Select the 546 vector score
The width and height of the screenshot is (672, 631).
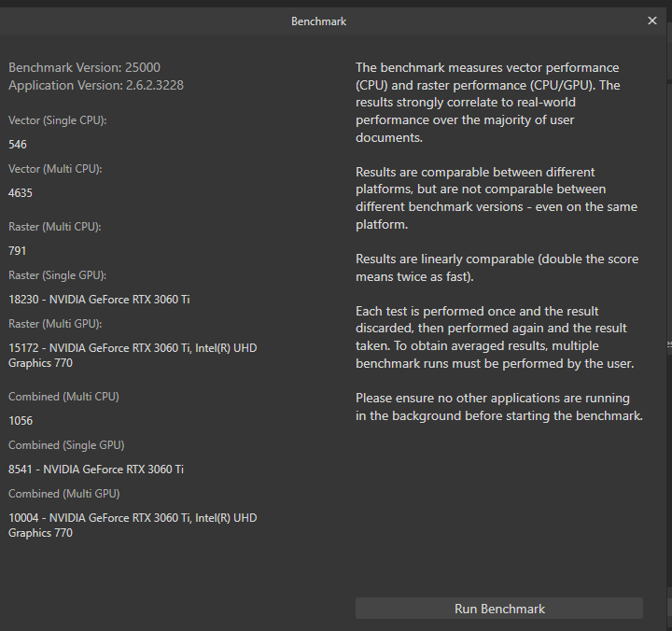pyautogui.click(x=18, y=145)
